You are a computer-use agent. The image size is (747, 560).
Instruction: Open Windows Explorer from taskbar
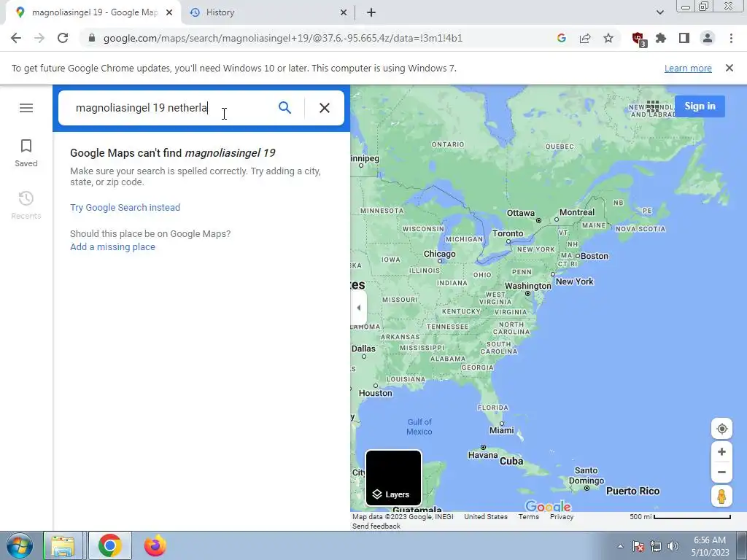(63, 545)
